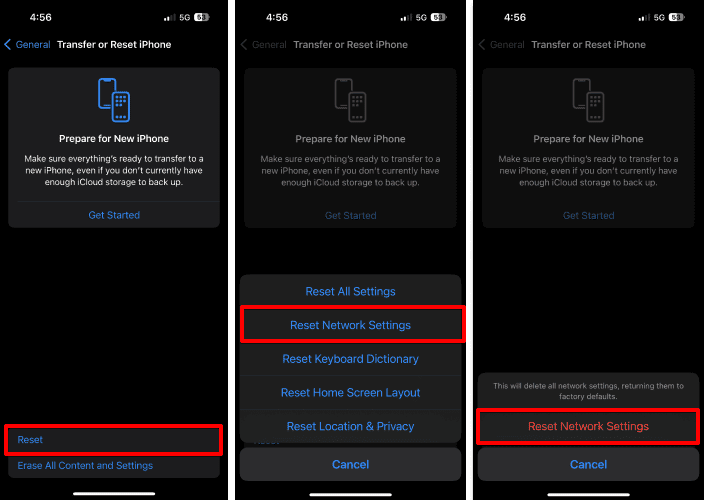Tap dimmed phones icon in middle screen
This screenshot has height=500, width=705.
coord(350,100)
